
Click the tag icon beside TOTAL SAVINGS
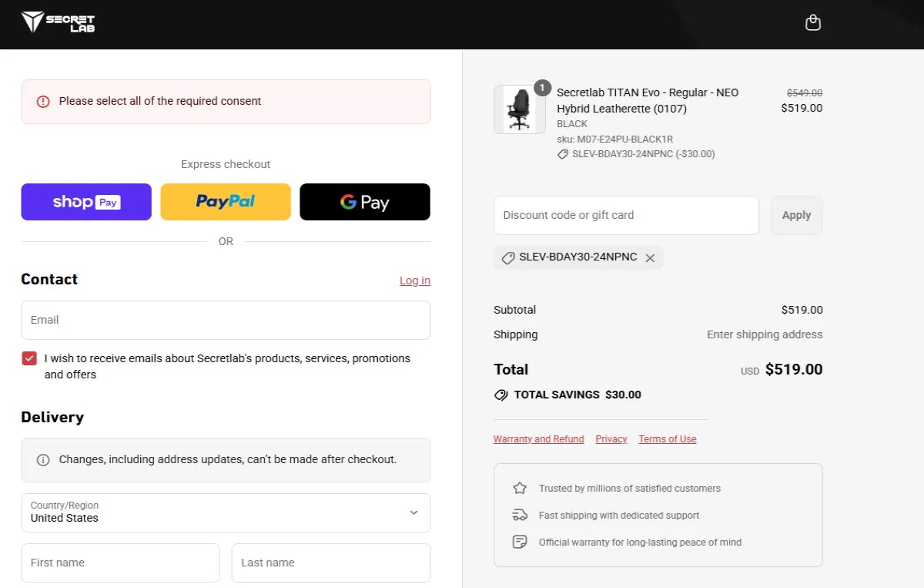[502, 395]
